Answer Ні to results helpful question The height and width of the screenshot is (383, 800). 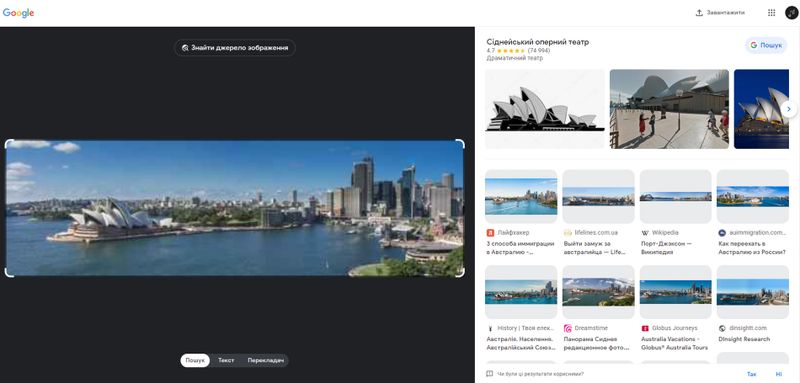point(779,374)
